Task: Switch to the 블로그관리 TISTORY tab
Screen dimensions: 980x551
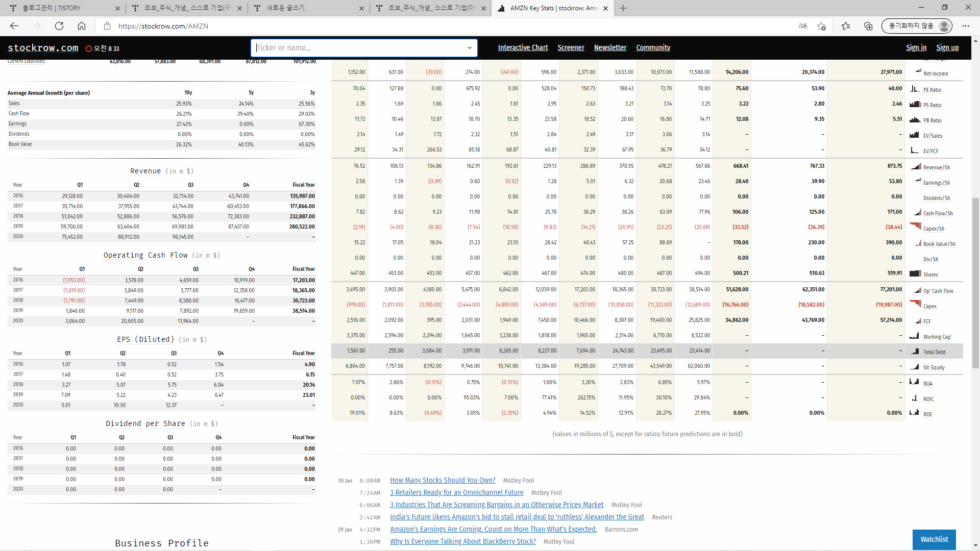Action: 63,8
